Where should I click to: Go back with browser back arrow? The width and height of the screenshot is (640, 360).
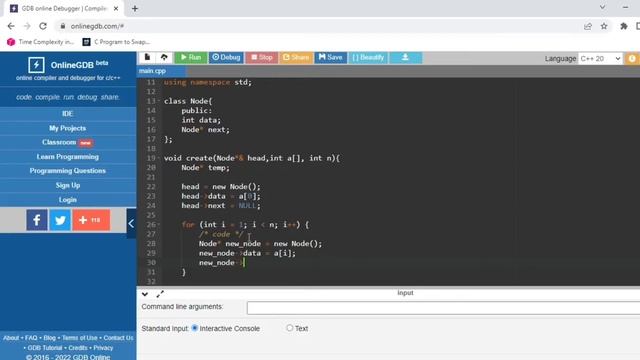pos(11,26)
